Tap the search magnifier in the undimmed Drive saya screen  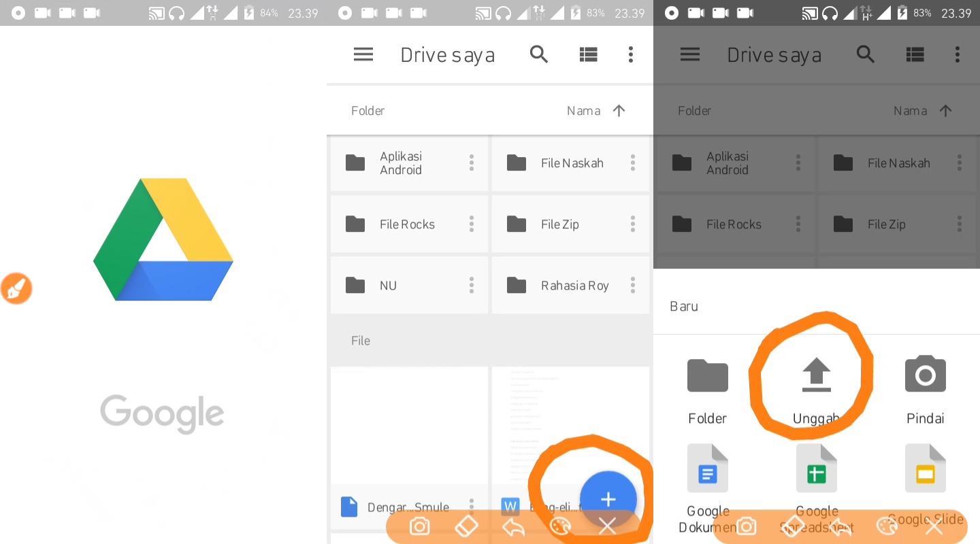pos(539,54)
